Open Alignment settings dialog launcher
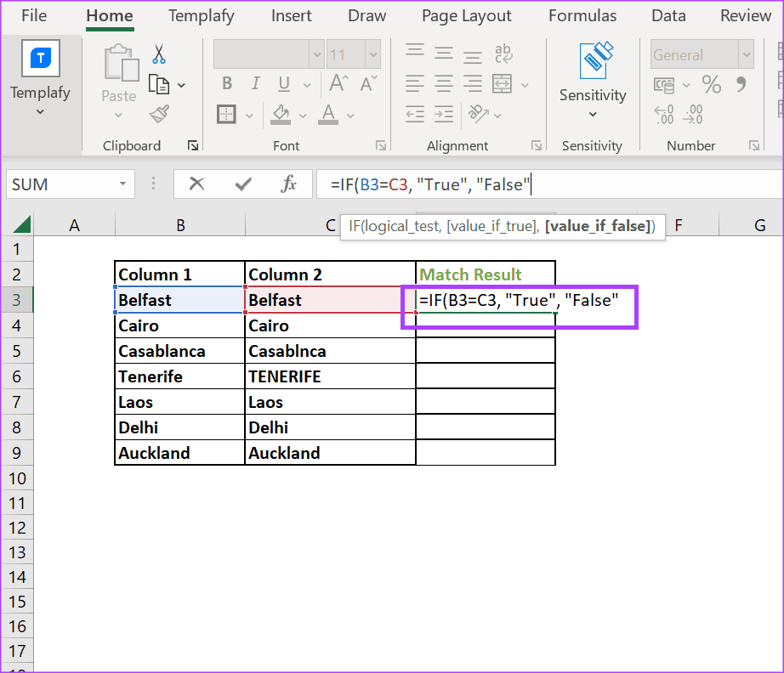Viewport: 784px width, 673px height. (537, 145)
